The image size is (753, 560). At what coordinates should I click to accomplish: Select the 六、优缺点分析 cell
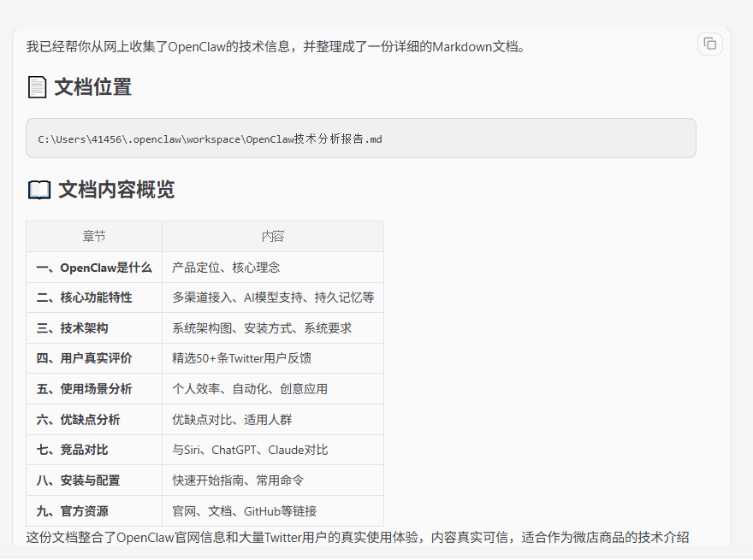94,420
